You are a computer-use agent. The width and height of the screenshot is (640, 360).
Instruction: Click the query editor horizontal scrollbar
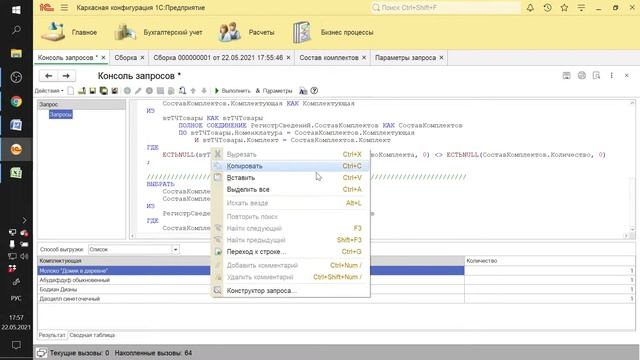tap(379, 236)
